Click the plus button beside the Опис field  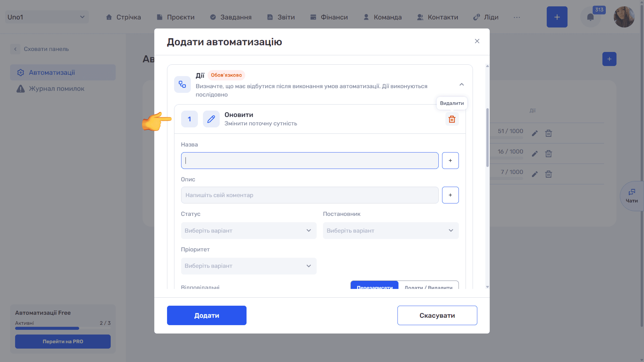(x=450, y=195)
